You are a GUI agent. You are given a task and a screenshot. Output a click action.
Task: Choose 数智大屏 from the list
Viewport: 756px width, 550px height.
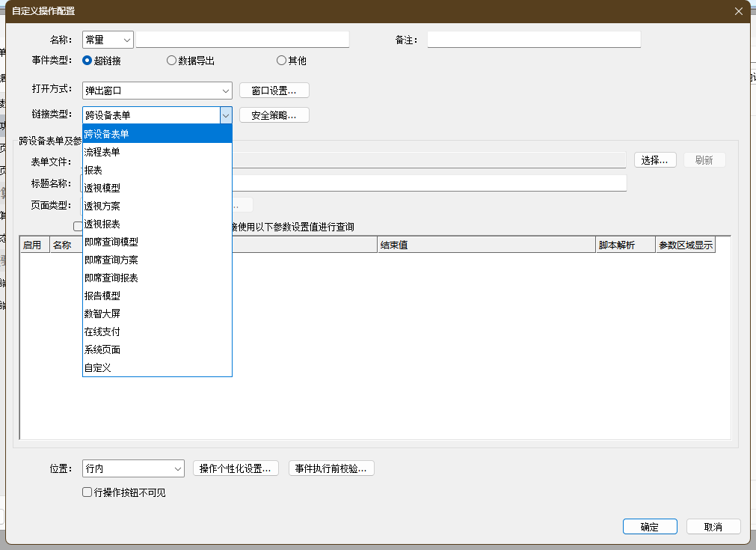[102, 314]
